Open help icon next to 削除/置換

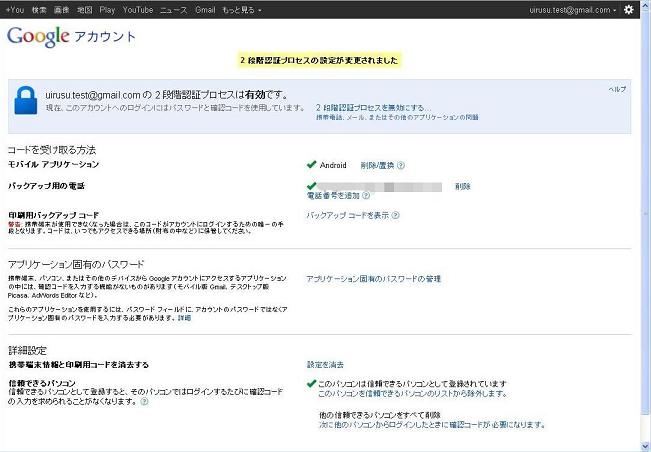401,165
